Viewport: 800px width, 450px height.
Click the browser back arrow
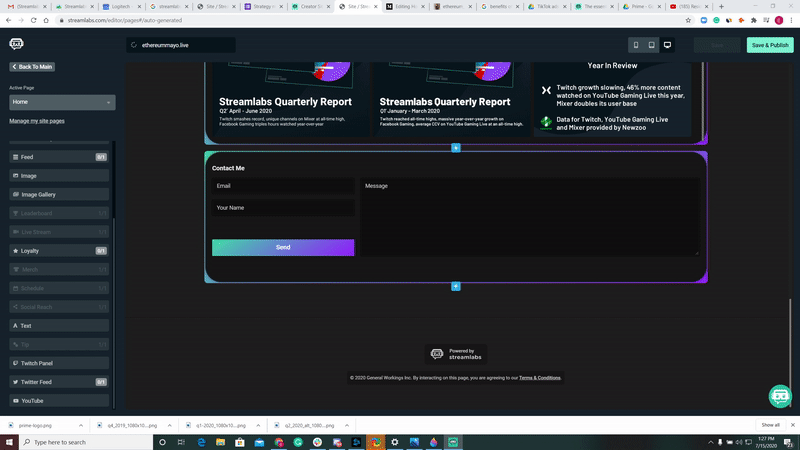click(x=9, y=20)
